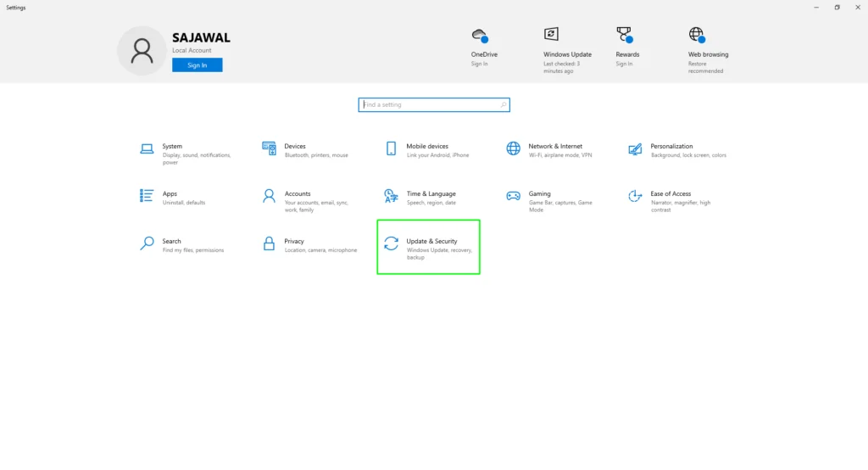Click 'Find my files, permissions' description
Viewport: 868px width, 470px height.
click(193, 250)
